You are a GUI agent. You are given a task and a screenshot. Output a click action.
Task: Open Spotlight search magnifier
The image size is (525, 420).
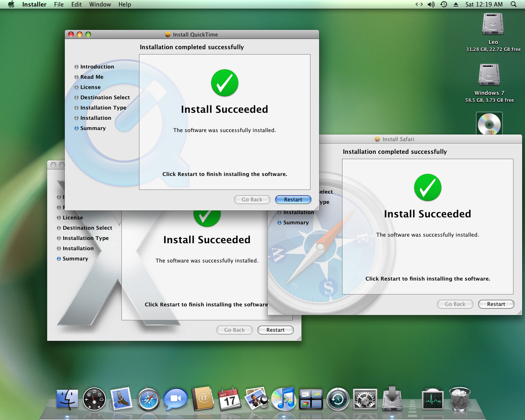click(514, 5)
